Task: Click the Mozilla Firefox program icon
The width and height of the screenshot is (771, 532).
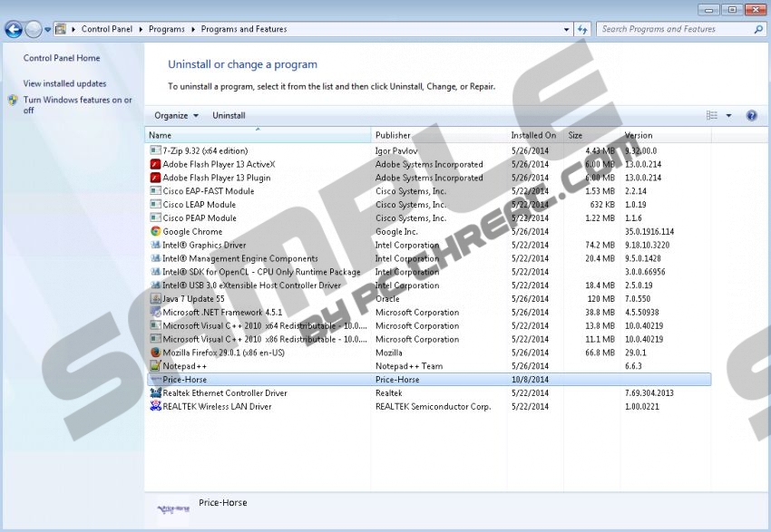Action: coord(155,353)
